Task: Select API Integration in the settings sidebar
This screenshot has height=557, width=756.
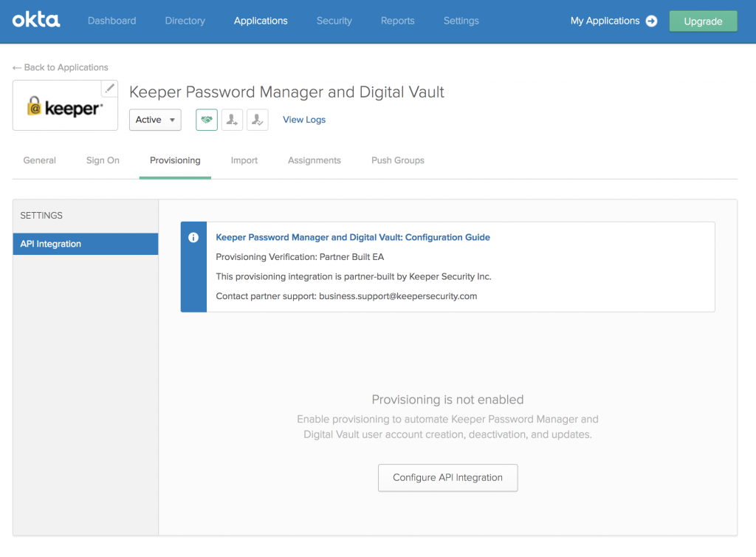Action: (86, 244)
